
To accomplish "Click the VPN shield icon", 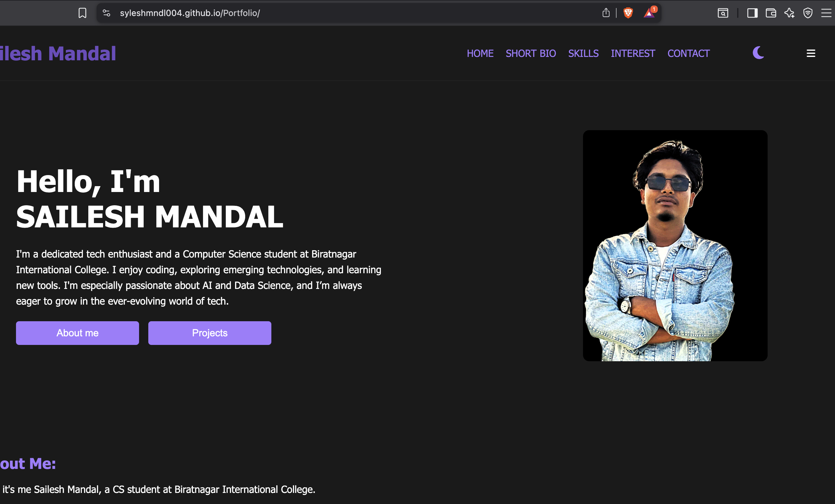I will point(808,13).
